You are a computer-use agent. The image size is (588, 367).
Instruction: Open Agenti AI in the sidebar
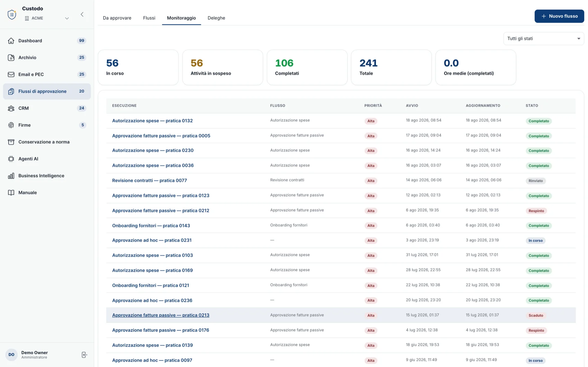[x=47, y=159]
